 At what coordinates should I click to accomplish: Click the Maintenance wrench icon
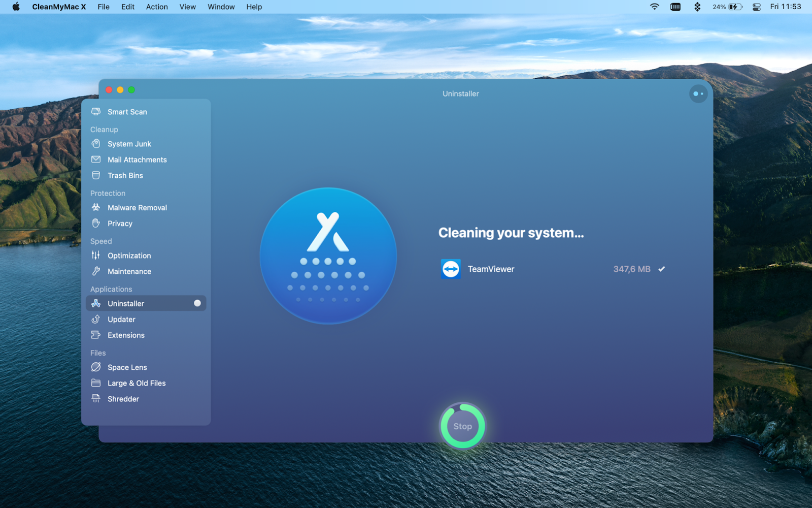tap(96, 271)
